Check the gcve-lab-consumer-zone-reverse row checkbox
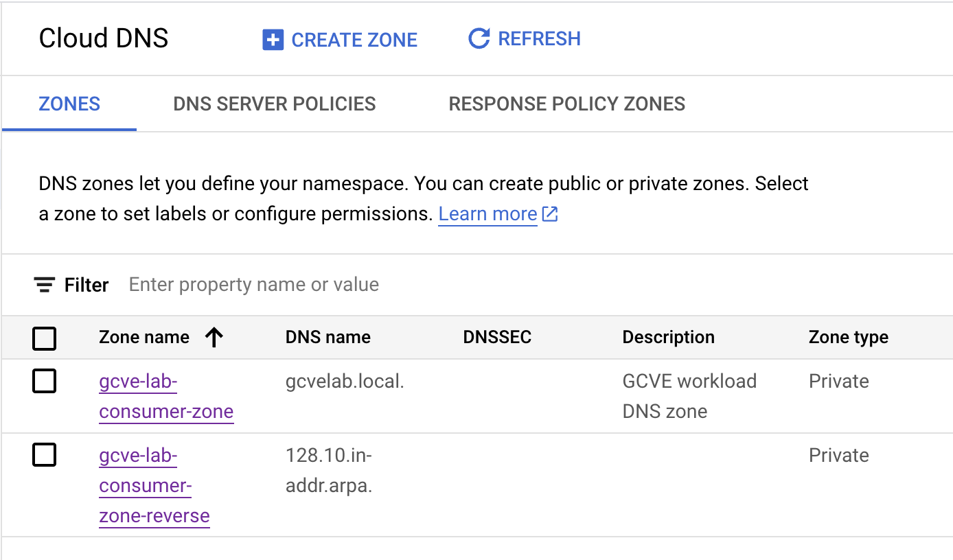Viewport: 953px width, 560px height. [x=45, y=455]
